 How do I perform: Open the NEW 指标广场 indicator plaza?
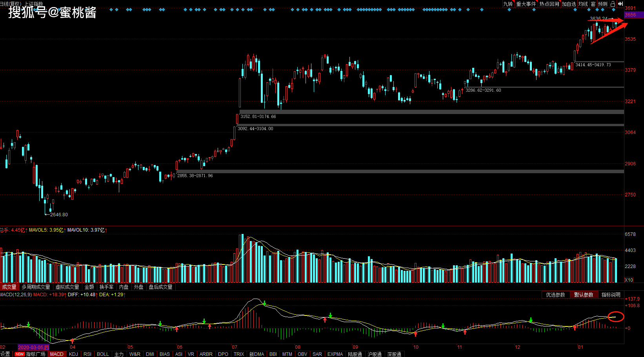[x=30, y=354]
